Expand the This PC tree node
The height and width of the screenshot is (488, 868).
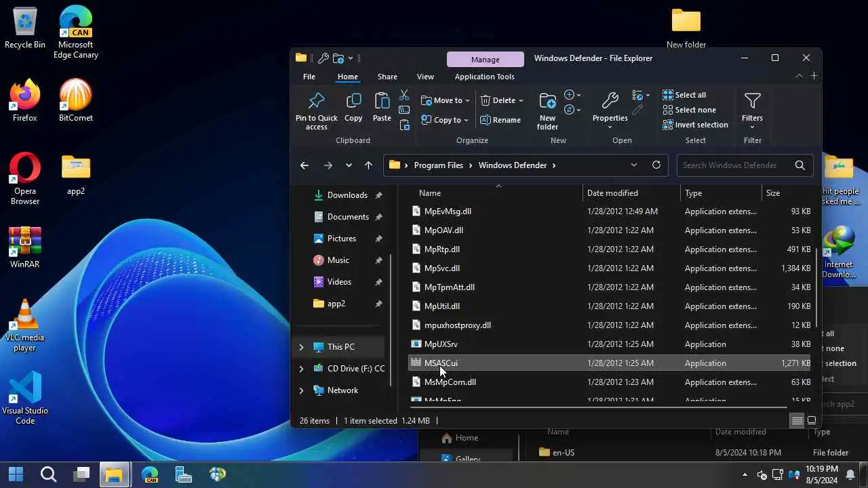click(x=301, y=347)
